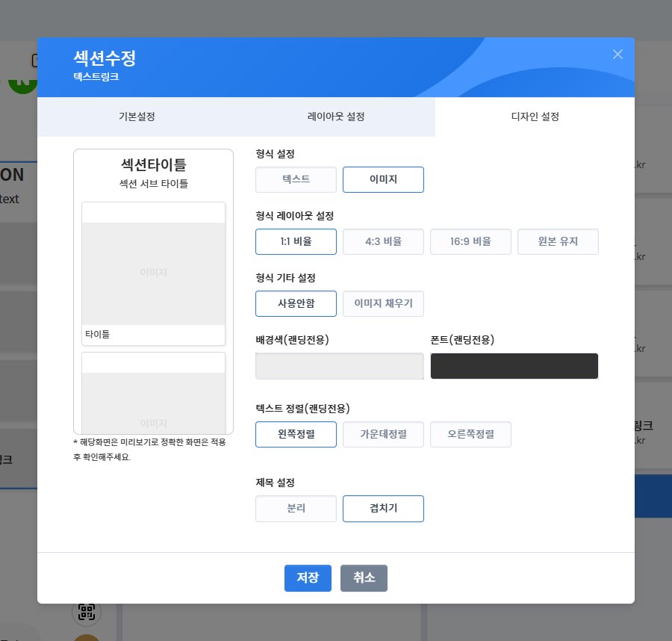Viewport: 672px width, 641px height.
Task: Enable 이미지 채우기 option
Action: coord(383,303)
